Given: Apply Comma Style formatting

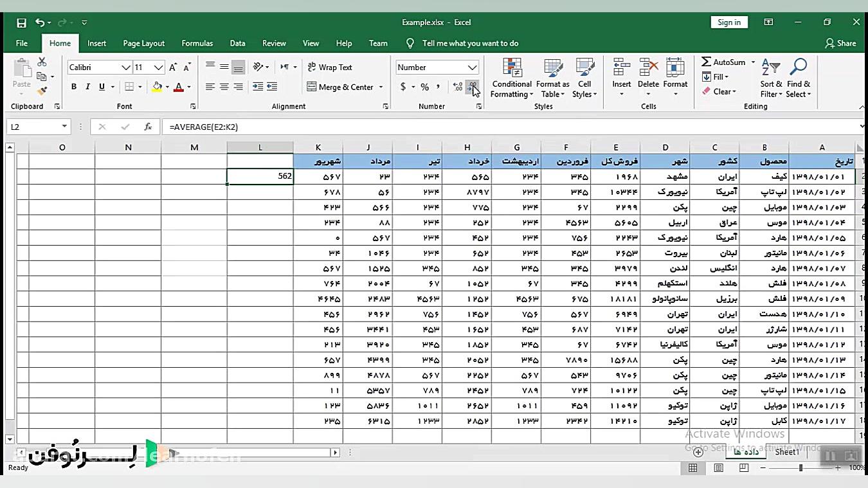Looking at the screenshot, I should pos(439,87).
